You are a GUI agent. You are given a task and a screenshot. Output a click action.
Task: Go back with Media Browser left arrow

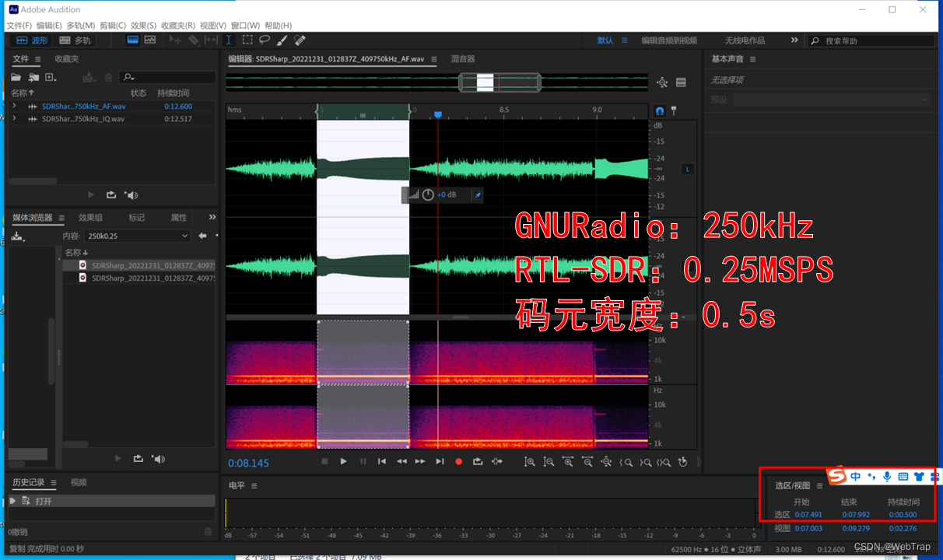point(203,236)
